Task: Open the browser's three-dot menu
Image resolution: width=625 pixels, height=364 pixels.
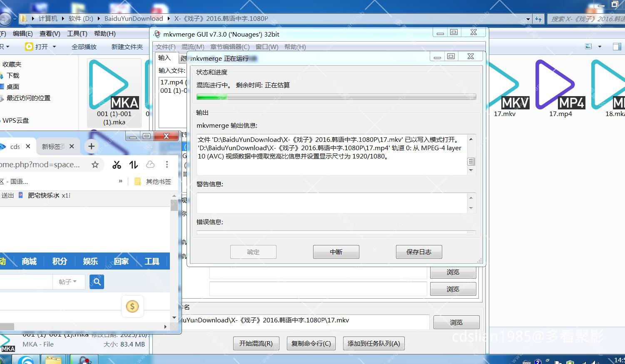Action: 167,164
